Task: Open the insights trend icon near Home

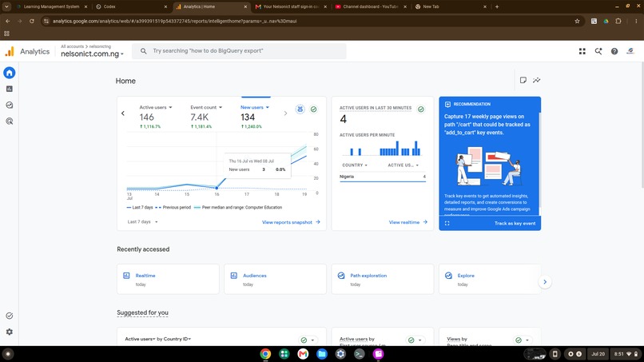Action: pyautogui.click(x=536, y=80)
